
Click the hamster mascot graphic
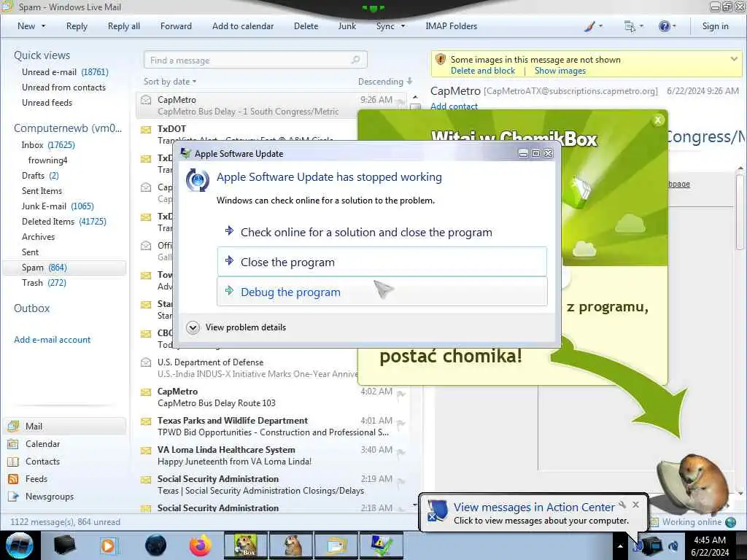point(694,484)
